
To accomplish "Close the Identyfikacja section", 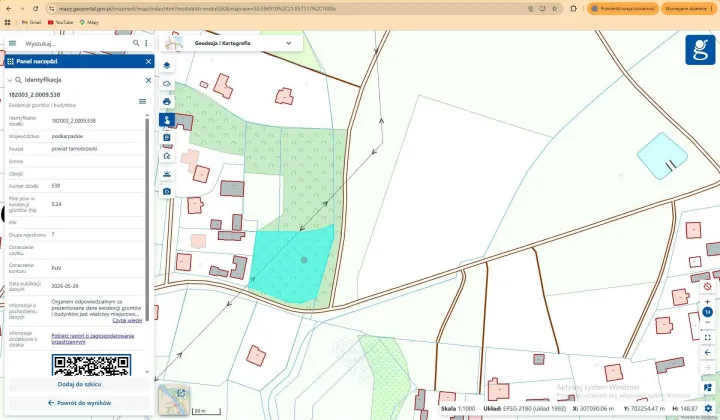I will [x=148, y=80].
